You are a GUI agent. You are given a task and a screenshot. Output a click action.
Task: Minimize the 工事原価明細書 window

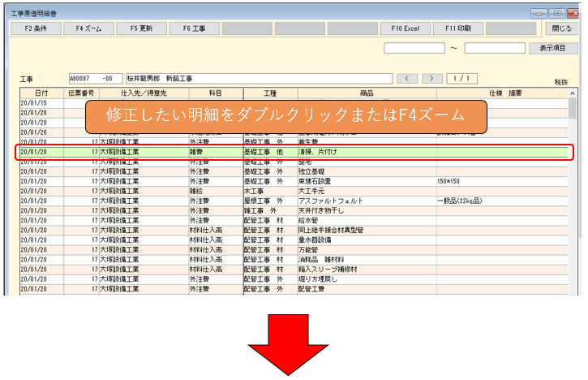point(539,14)
